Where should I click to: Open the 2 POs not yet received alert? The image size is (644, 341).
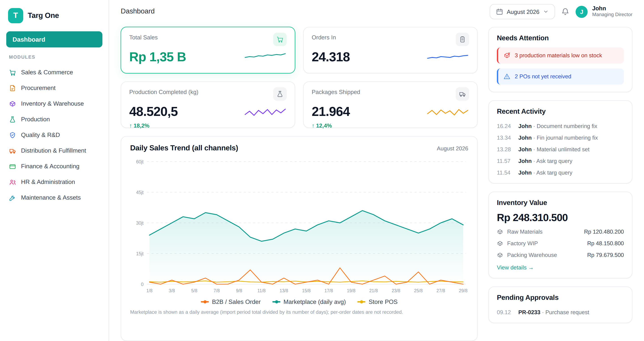coord(560,76)
